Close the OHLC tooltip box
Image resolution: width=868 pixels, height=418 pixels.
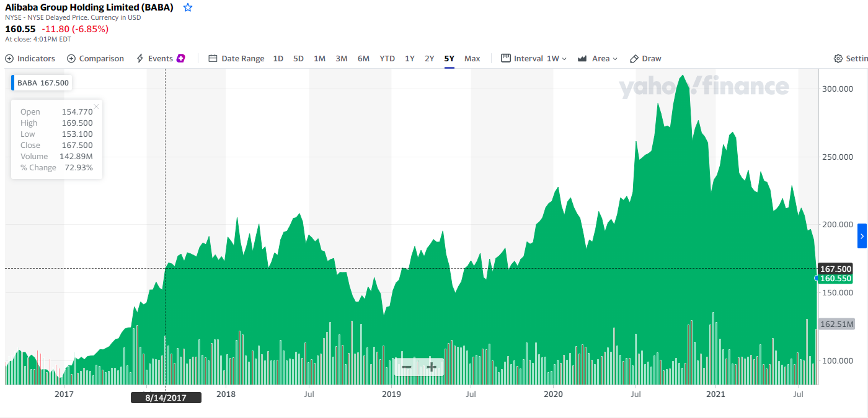pyautogui.click(x=96, y=107)
